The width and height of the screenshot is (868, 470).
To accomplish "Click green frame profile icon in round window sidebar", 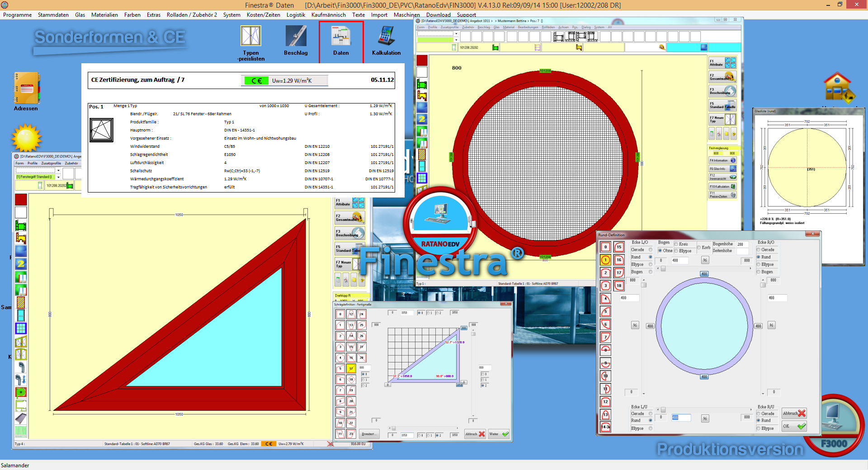I will point(422,84).
